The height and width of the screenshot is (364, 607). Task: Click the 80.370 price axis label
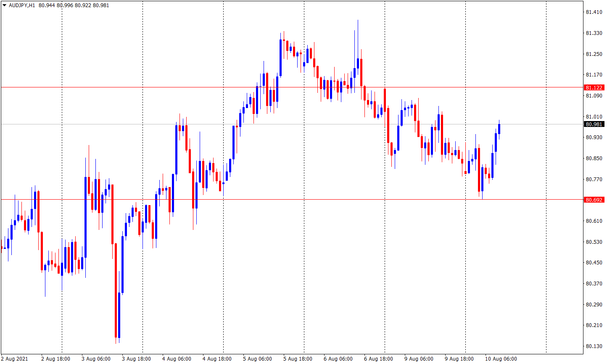[x=594, y=284]
